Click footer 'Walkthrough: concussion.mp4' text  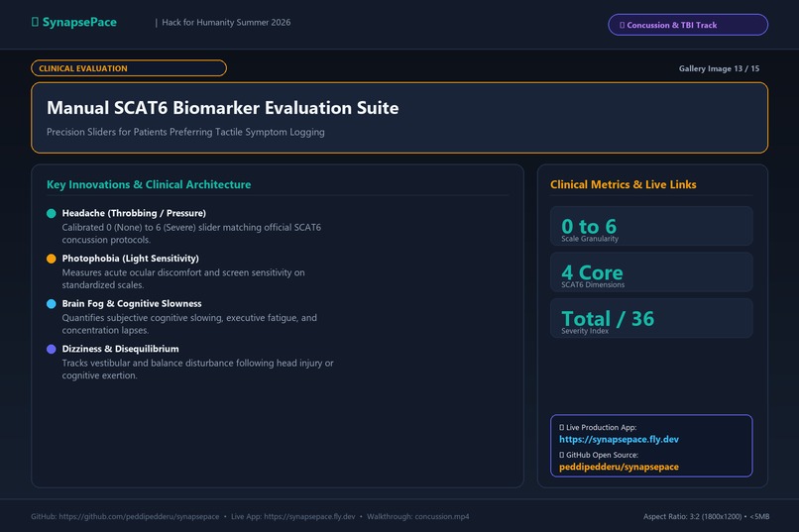click(x=418, y=517)
